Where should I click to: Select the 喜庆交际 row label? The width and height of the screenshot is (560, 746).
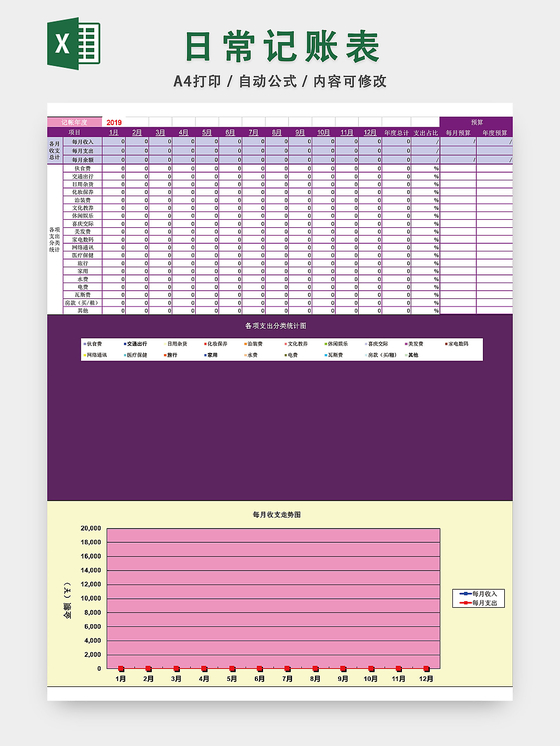click(83, 224)
